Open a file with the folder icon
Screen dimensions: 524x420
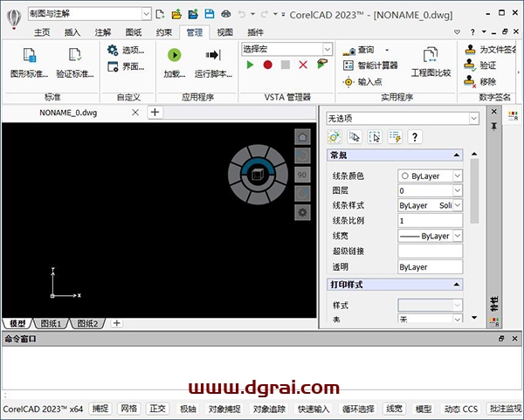(x=176, y=14)
